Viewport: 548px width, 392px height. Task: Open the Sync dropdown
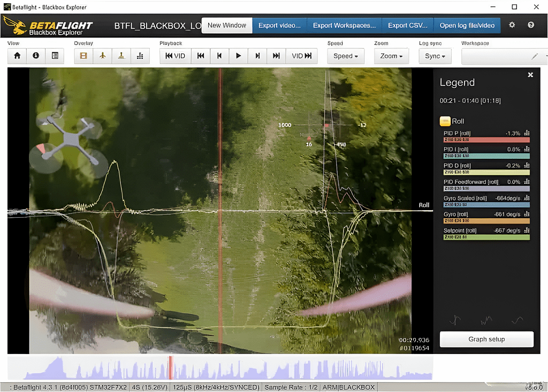tap(435, 56)
